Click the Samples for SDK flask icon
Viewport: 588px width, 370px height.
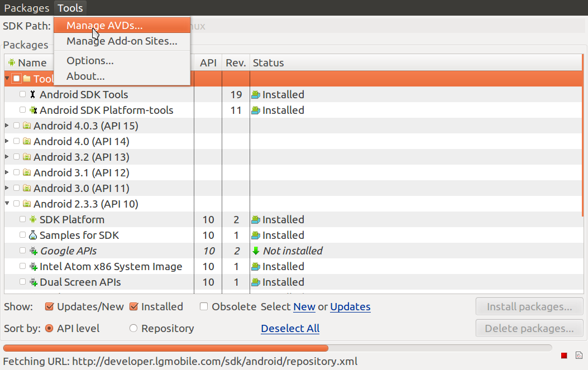click(x=33, y=235)
